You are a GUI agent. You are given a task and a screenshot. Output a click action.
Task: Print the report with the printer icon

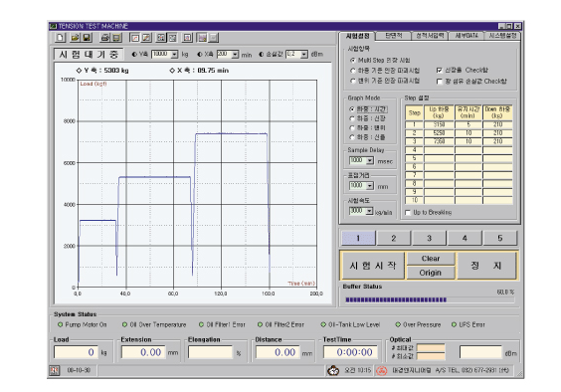click(104, 37)
